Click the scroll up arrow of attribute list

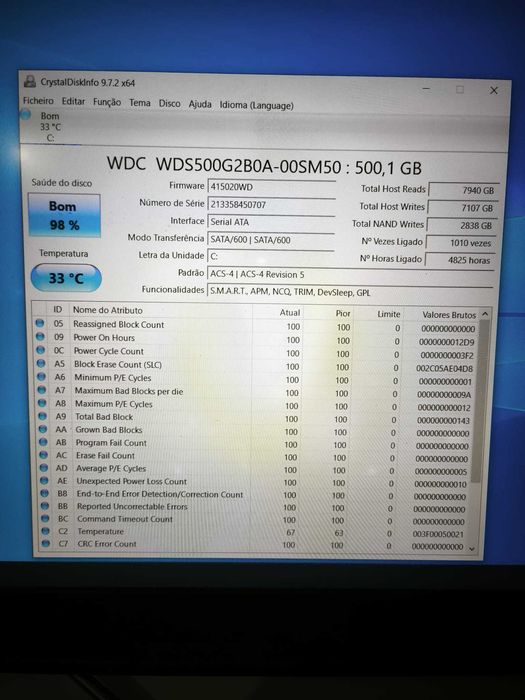pos(485,314)
